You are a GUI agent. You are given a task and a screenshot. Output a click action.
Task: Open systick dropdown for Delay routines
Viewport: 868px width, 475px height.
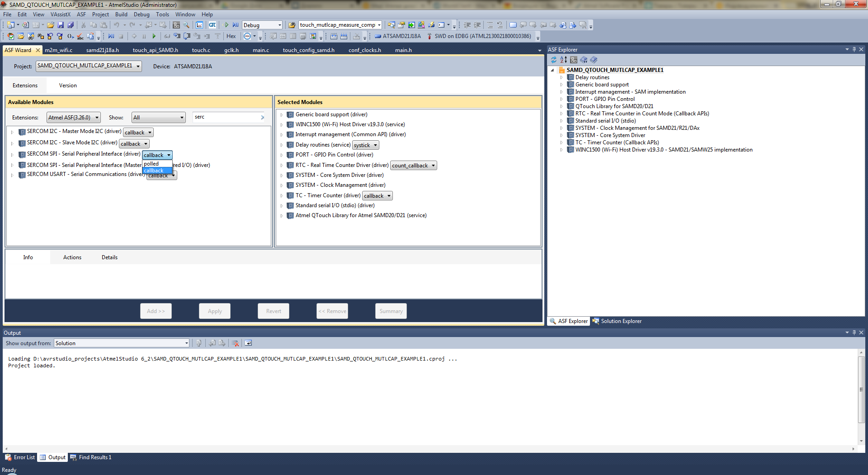(x=366, y=145)
